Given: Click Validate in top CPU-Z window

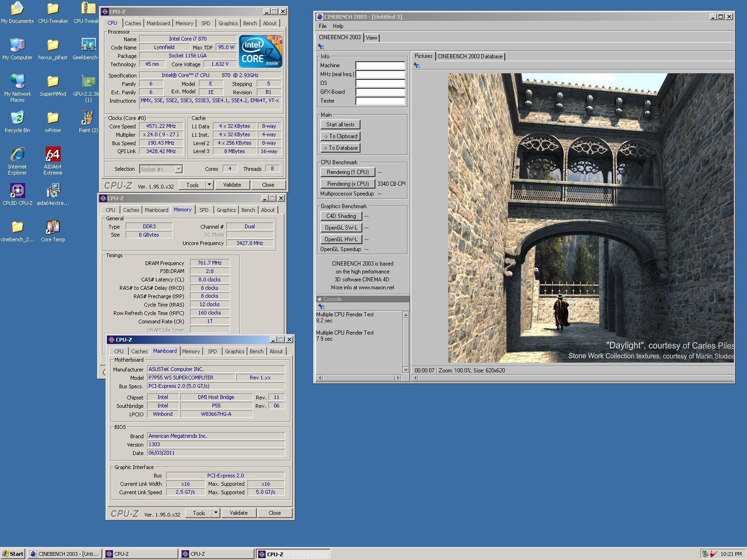Looking at the screenshot, I should click(232, 185).
